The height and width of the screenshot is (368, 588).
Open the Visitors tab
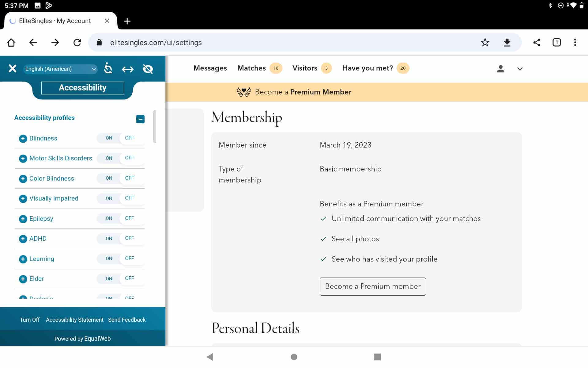point(305,68)
